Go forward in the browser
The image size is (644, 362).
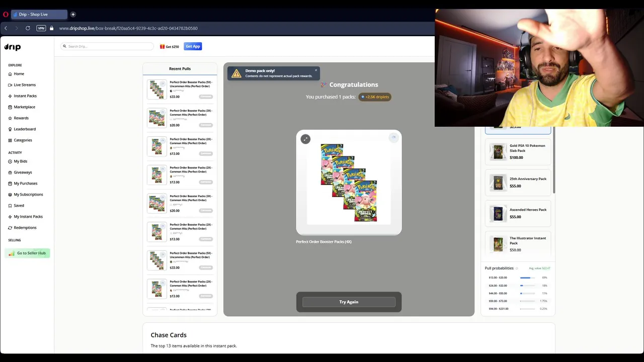(x=17, y=28)
